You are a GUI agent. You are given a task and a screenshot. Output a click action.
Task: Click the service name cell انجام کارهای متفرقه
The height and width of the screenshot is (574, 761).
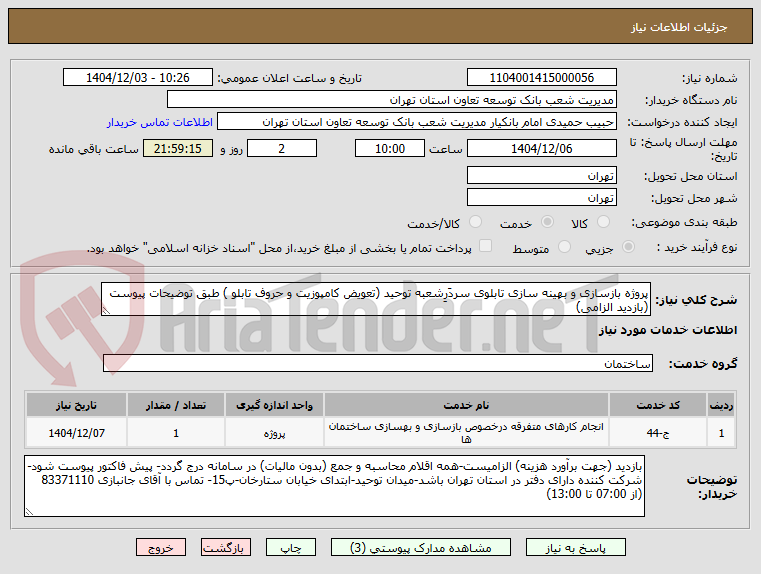click(x=466, y=433)
